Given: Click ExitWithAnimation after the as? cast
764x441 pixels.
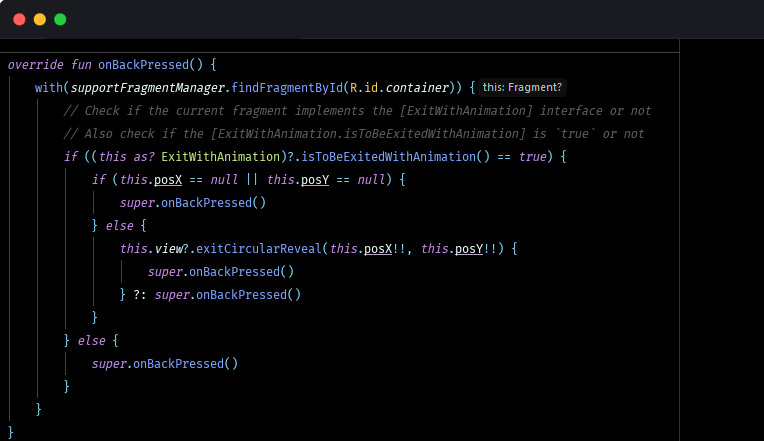Looking at the screenshot, I should click(x=221, y=156).
